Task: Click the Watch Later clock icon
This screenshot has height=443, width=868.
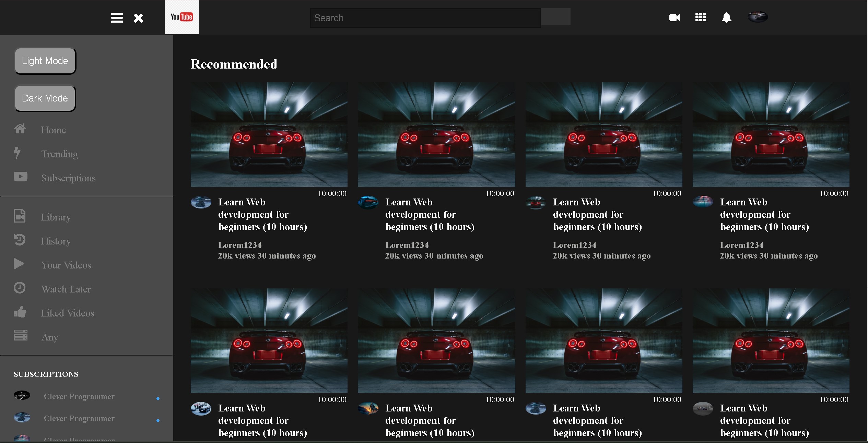Action: 20,288
